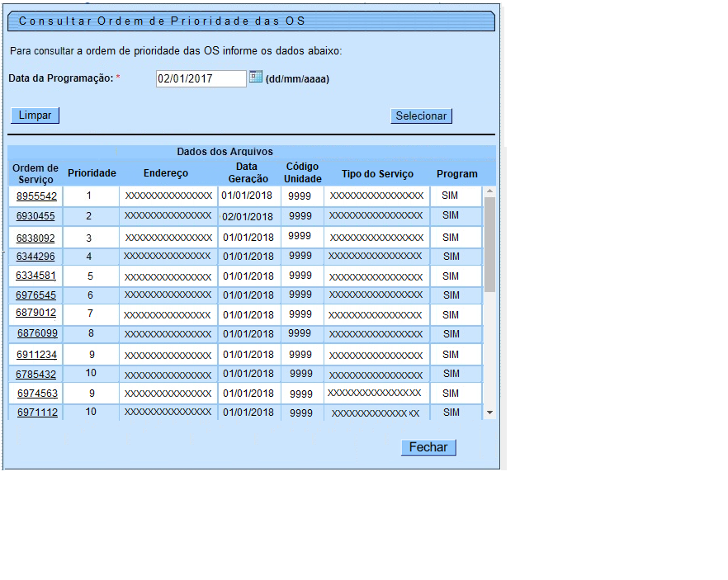
Task: Open service order 6971112
Action: click(37, 413)
